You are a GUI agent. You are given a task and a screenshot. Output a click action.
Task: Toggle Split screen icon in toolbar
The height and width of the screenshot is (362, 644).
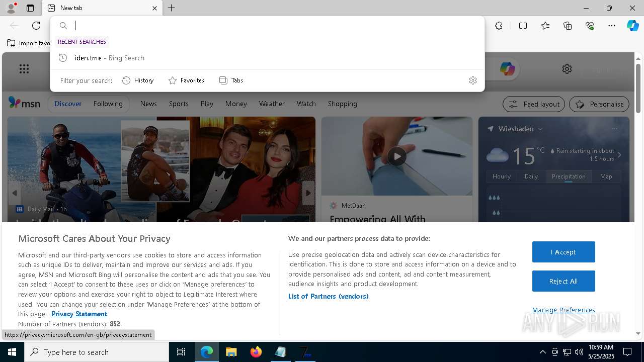[x=523, y=26]
